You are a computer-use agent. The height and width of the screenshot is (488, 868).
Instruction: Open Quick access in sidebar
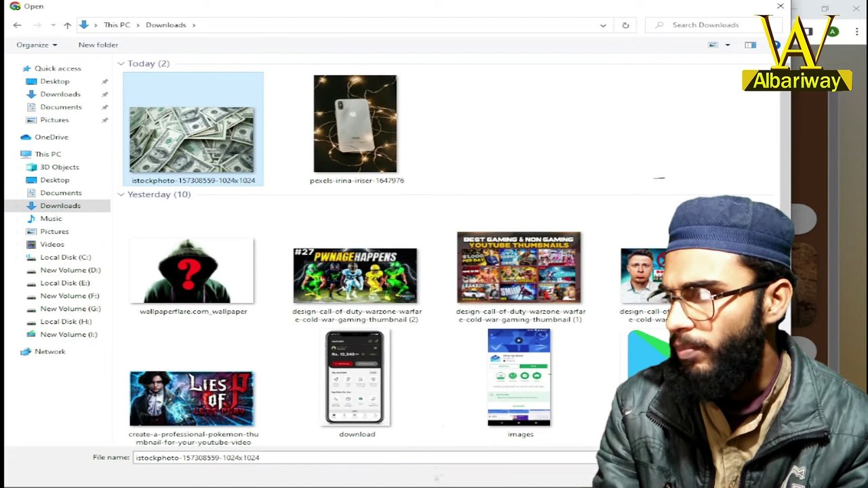tap(58, 68)
